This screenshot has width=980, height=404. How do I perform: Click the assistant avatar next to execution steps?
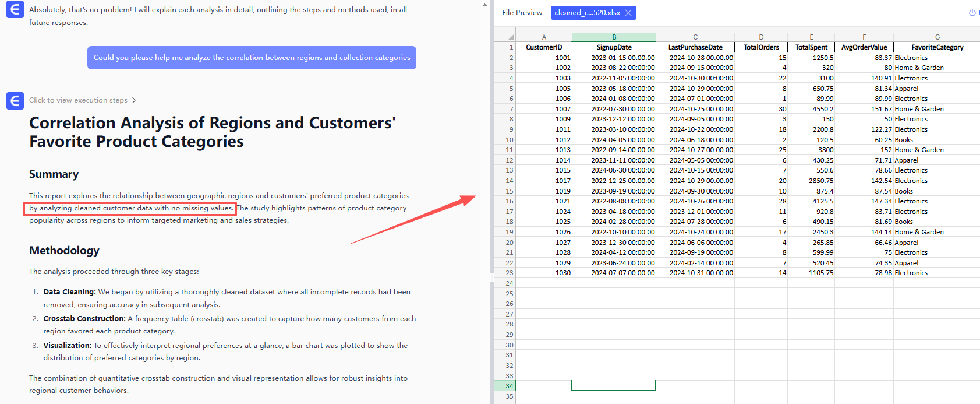tap(15, 100)
